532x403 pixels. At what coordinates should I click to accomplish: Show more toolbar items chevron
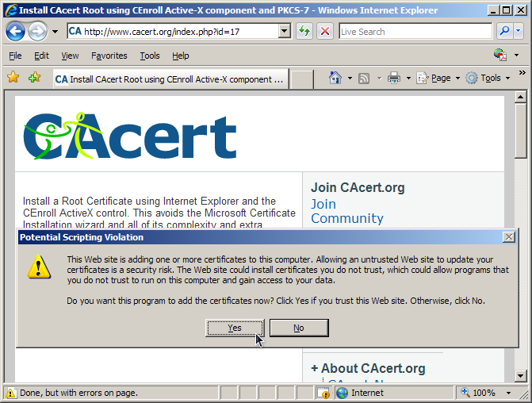(x=522, y=73)
